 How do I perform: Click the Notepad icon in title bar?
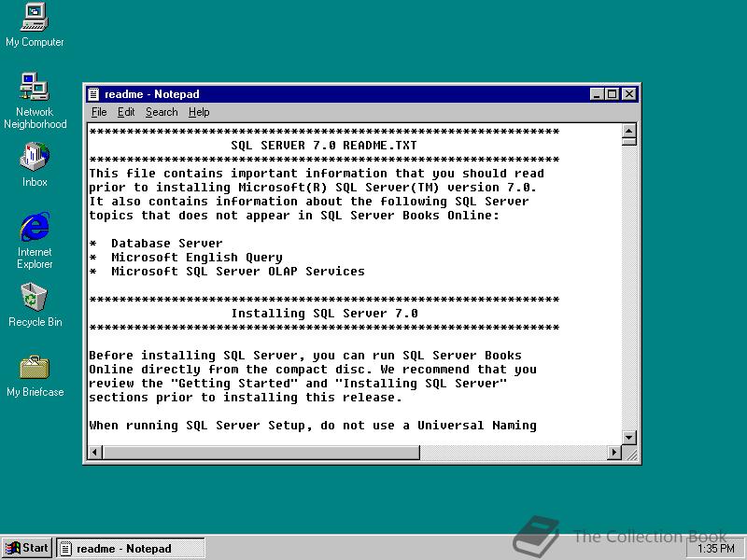coord(94,94)
